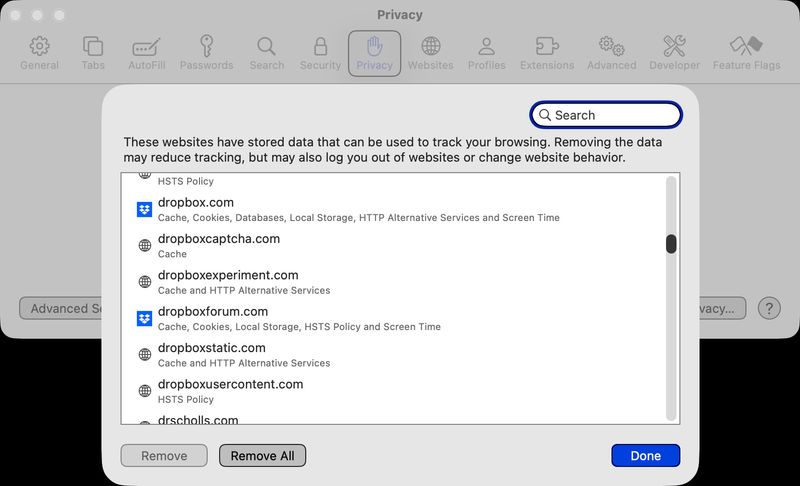Click the Remove button

(164, 455)
